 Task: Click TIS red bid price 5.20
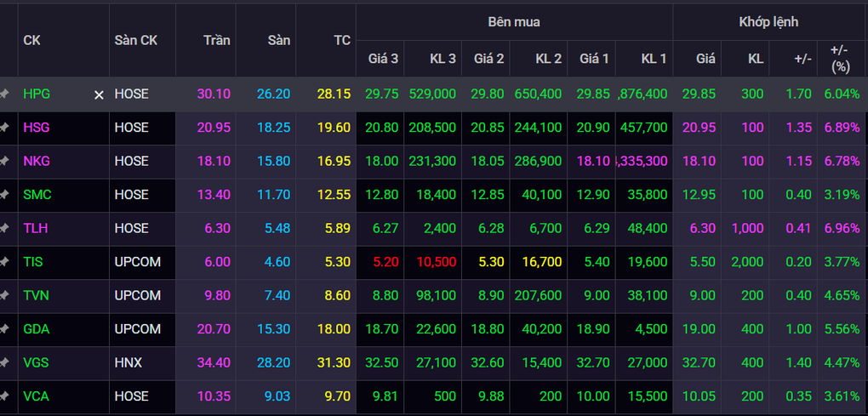[385, 262]
